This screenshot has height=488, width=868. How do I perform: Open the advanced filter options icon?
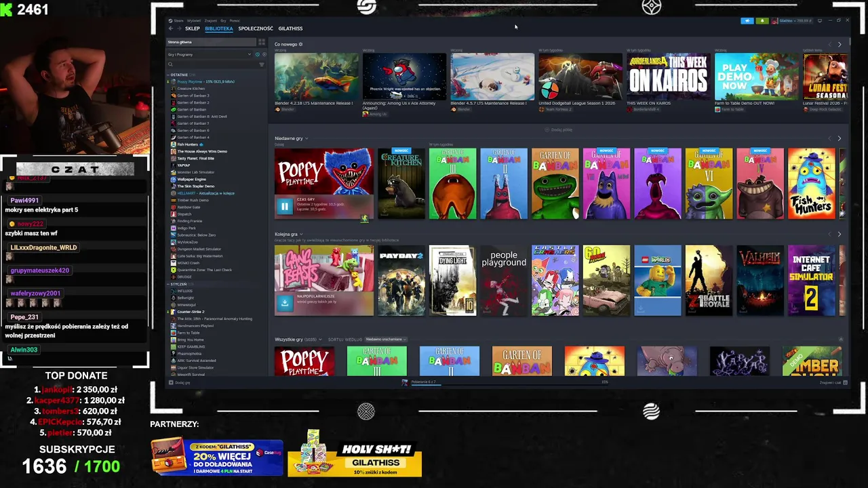pyautogui.click(x=262, y=64)
